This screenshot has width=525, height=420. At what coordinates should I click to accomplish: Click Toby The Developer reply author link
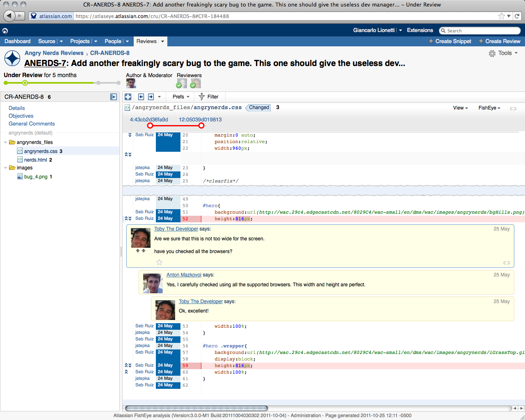coord(201,301)
